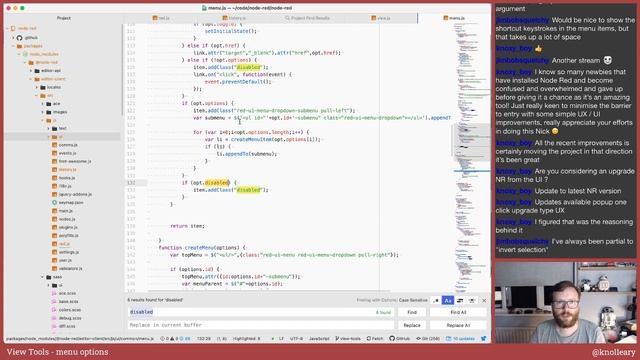Click the debug.scss file icon
This screenshot has width=640, height=360.
tap(54, 318)
